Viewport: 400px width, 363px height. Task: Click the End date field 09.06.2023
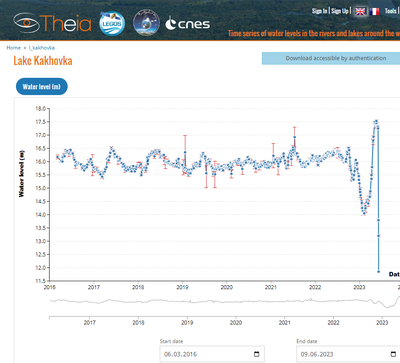(348, 354)
